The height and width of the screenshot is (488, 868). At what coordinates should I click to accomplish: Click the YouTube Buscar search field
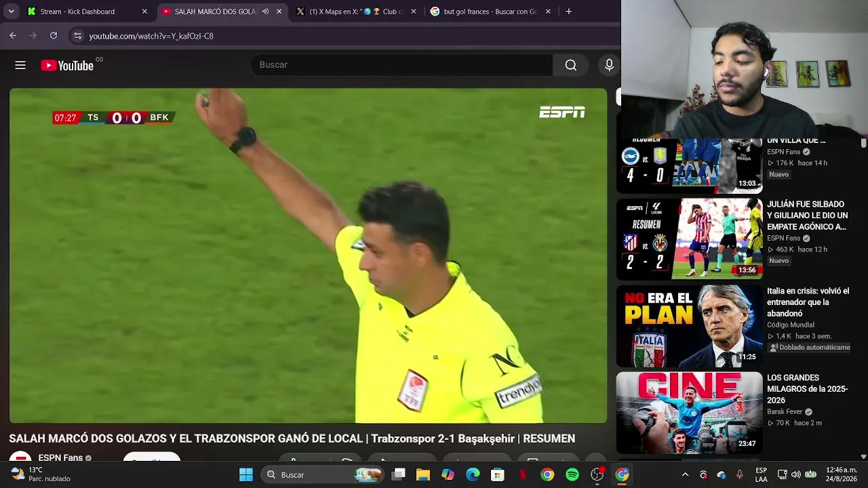pyautogui.click(x=401, y=65)
